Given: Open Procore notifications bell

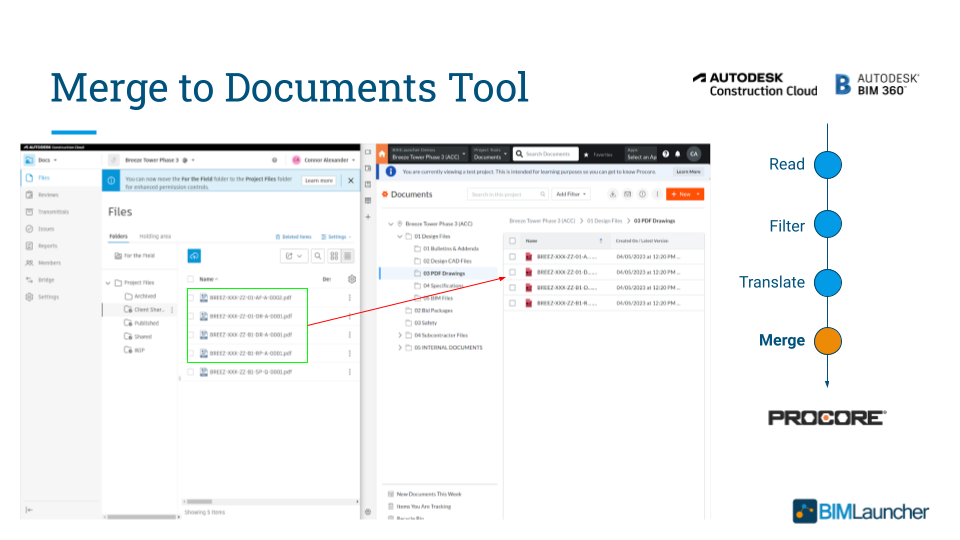Looking at the screenshot, I should 678,154.
